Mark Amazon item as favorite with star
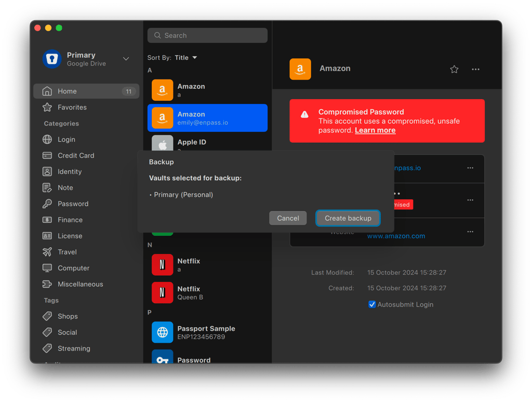 454,69
